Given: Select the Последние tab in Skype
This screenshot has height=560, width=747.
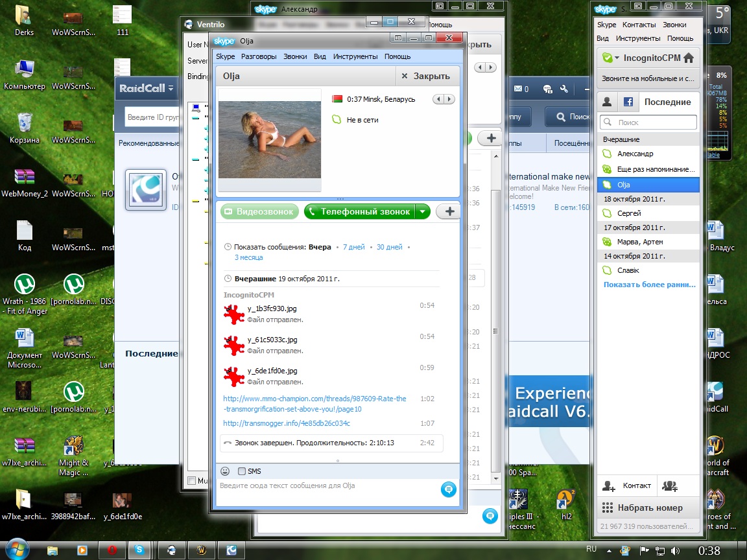Looking at the screenshot, I should click(x=667, y=101).
